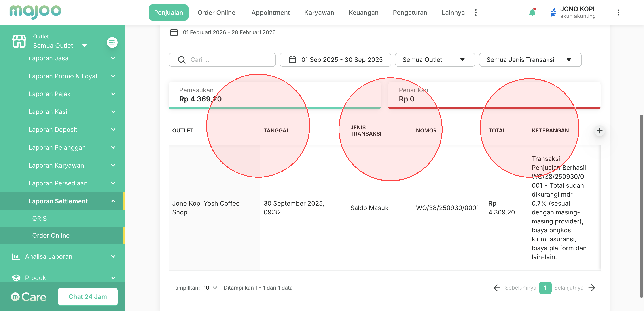644x311 pixels.
Task: Click the plus icon to add columns
Action: pyautogui.click(x=599, y=131)
